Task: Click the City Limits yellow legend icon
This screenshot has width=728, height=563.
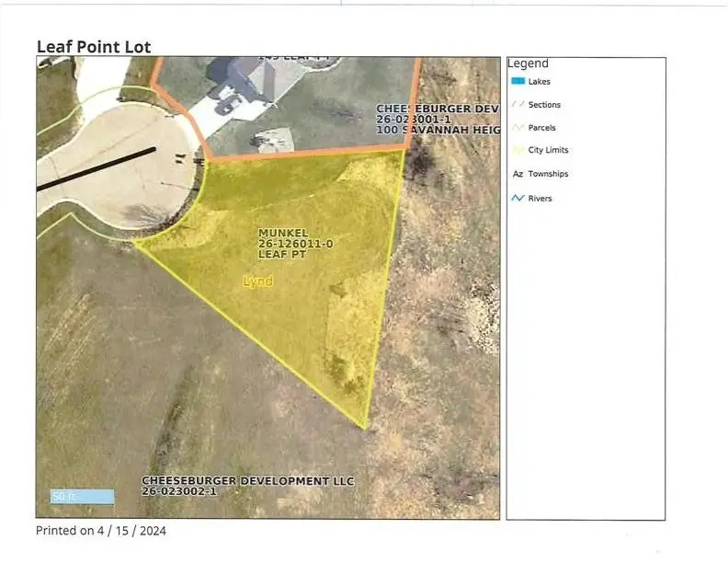Action: 518,150
